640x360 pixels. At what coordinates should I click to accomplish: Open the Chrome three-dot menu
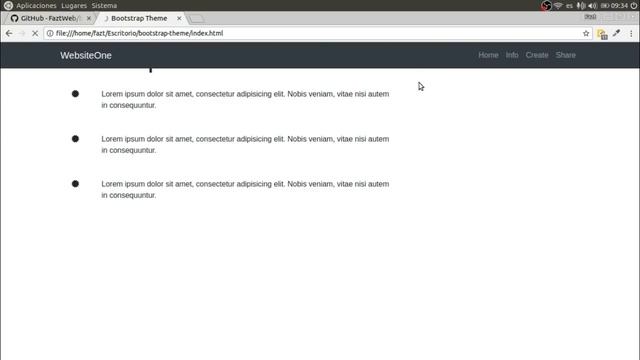tap(631, 33)
